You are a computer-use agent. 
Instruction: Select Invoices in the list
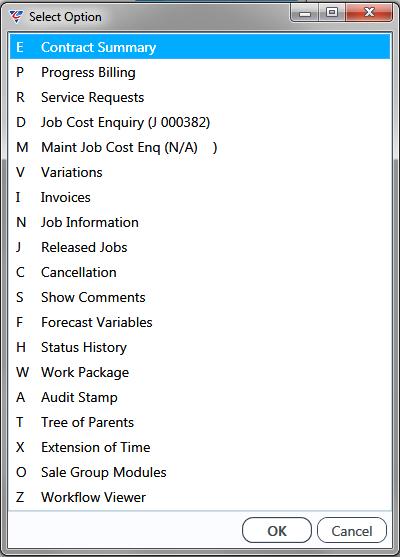(200, 197)
